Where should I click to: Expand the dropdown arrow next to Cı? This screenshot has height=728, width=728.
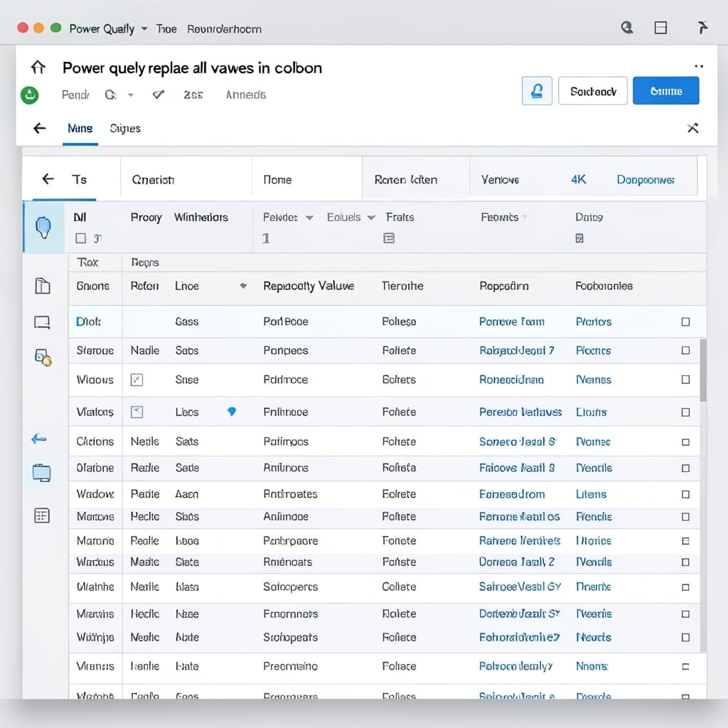point(131,95)
